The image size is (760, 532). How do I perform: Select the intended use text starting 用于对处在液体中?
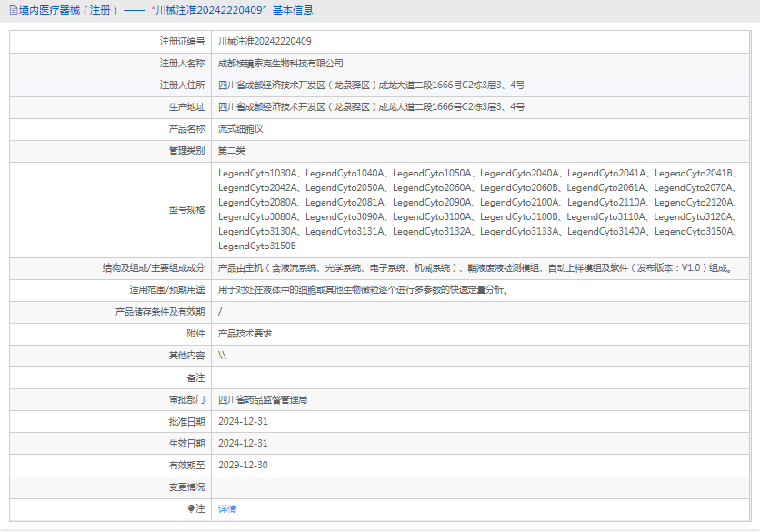(363, 289)
